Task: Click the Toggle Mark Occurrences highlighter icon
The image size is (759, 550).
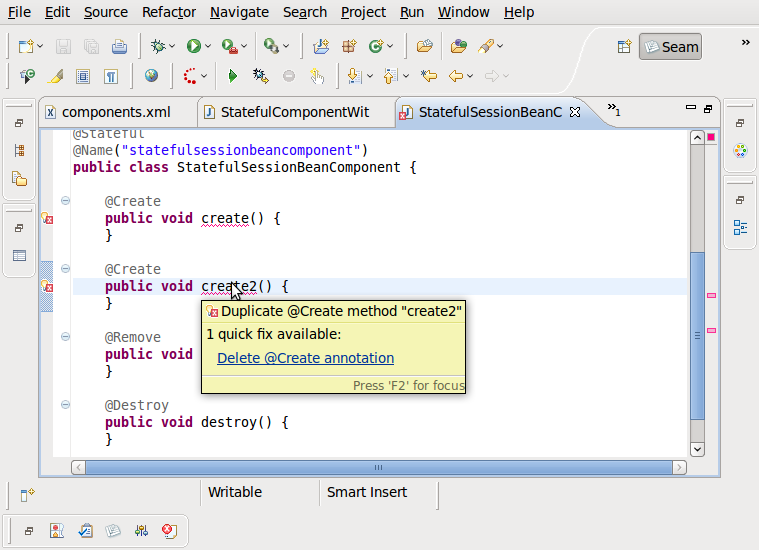Action: click(x=56, y=76)
